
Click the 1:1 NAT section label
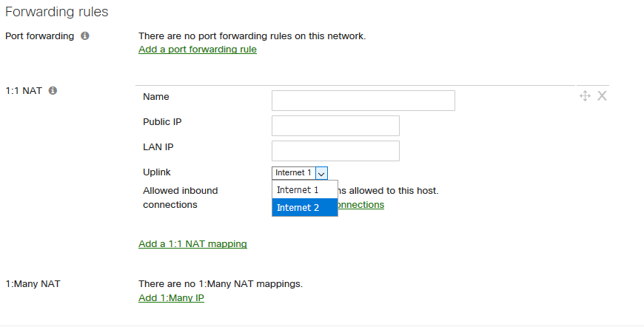(x=24, y=91)
